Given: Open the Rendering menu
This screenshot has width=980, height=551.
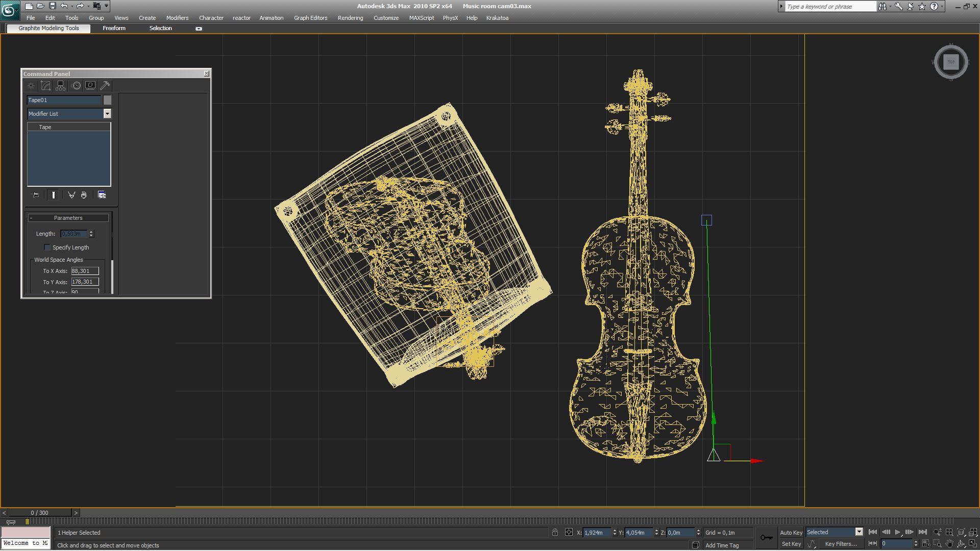Looking at the screenshot, I should (350, 18).
